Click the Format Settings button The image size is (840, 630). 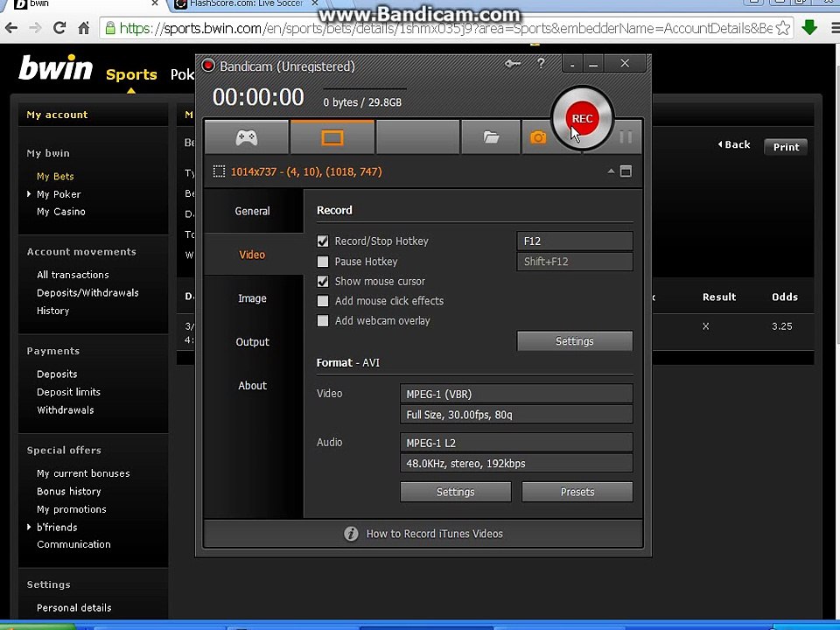455,492
